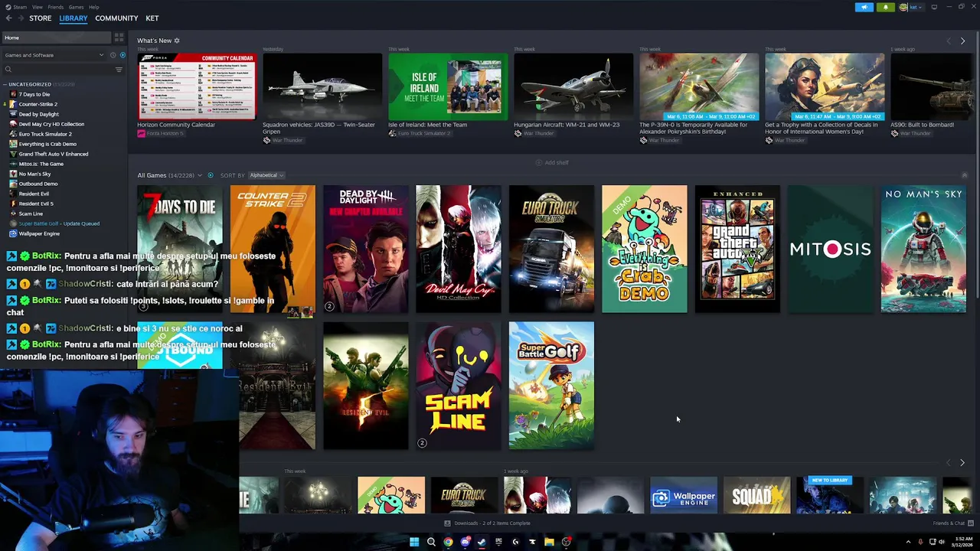Open the Windows Start button
The width and height of the screenshot is (980, 551).
(414, 542)
